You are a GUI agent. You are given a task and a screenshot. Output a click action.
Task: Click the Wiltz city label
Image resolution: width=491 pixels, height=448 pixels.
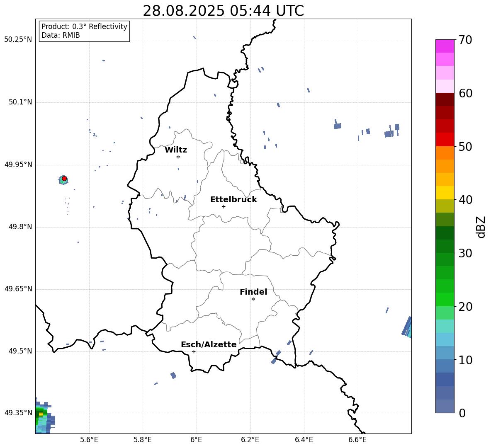176,150
